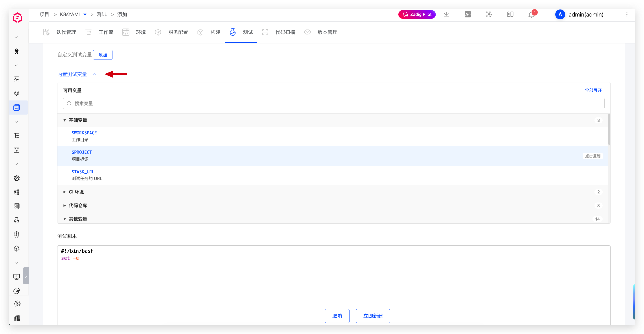Click the notification bell icon

tap(531, 15)
